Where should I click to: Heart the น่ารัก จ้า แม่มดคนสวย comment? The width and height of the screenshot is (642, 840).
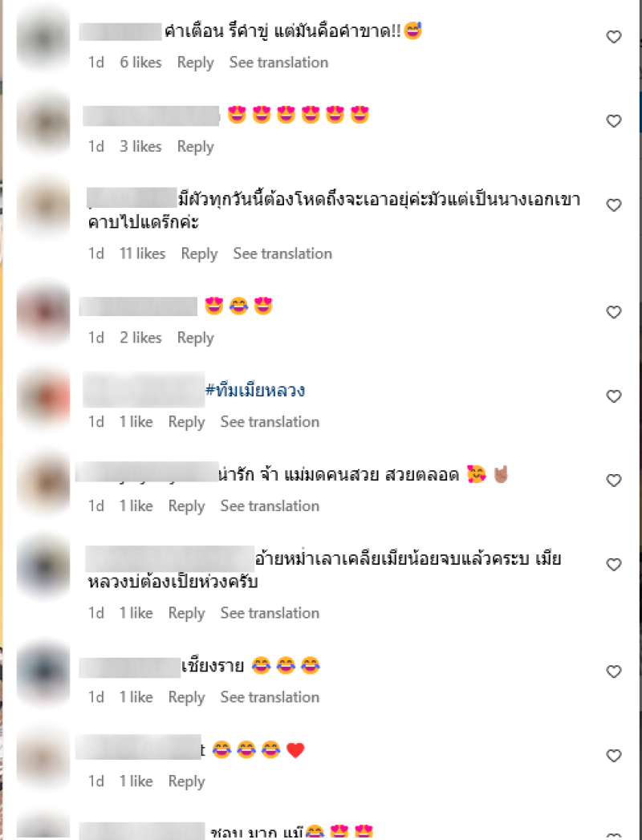pos(614,481)
